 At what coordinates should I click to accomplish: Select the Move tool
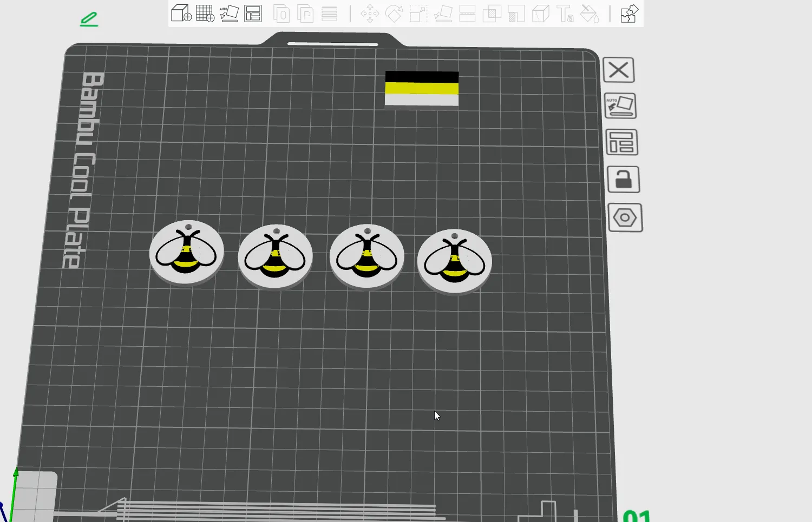point(370,13)
